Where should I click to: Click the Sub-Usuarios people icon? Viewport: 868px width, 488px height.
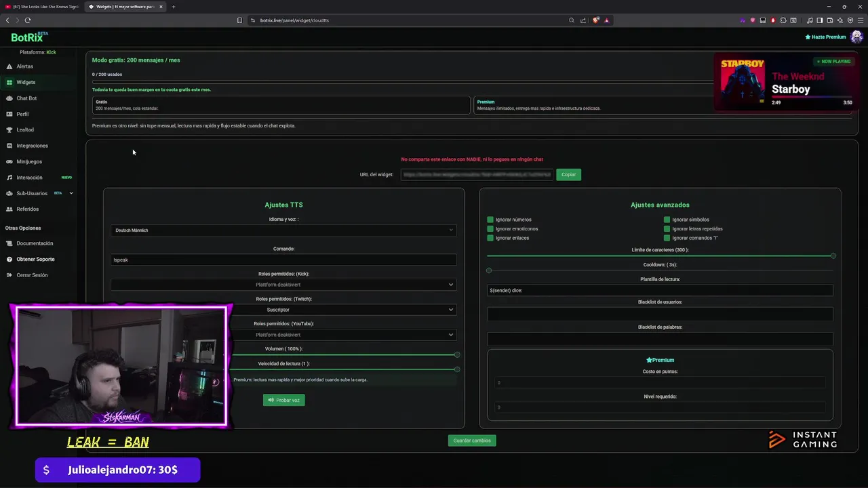9,193
